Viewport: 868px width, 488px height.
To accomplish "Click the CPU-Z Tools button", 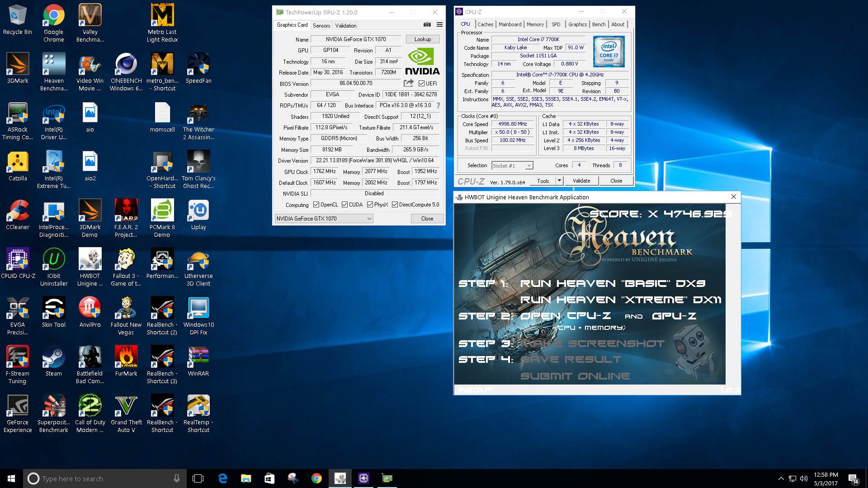I will coord(543,181).
